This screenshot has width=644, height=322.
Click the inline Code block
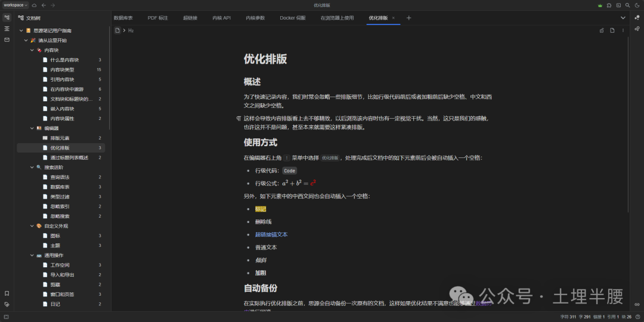290,171
